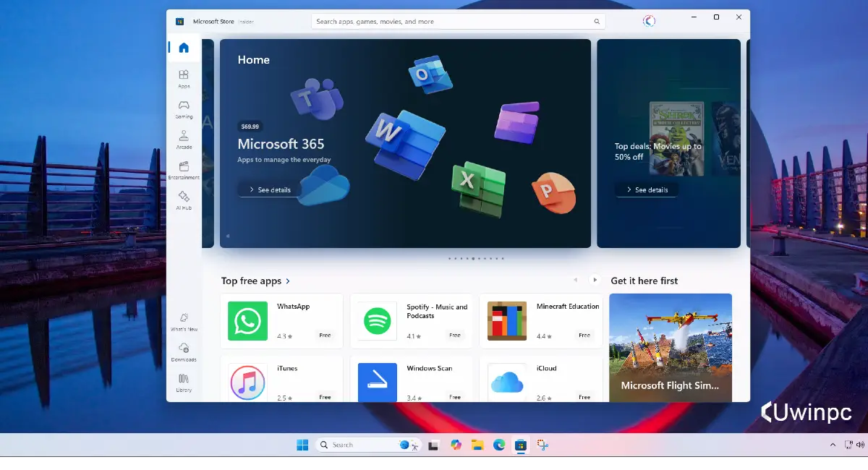Screen dimensions: 868x470
Task: Open the Library page
Action: point(184,383)
